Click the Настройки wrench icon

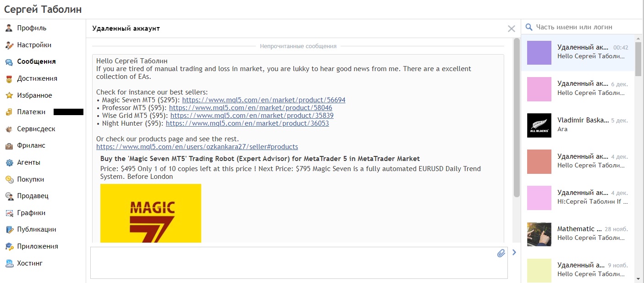pos(9,45)
